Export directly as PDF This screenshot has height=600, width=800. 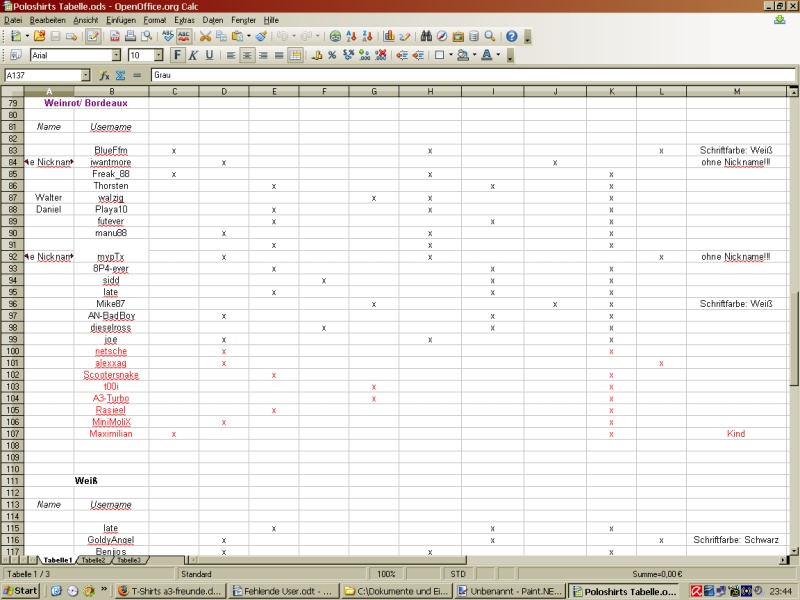point(114,36)
